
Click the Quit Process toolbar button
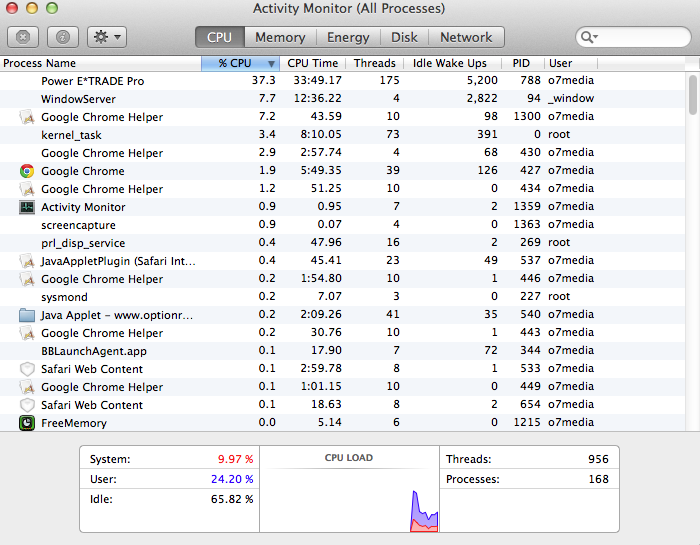coord(23,37)
